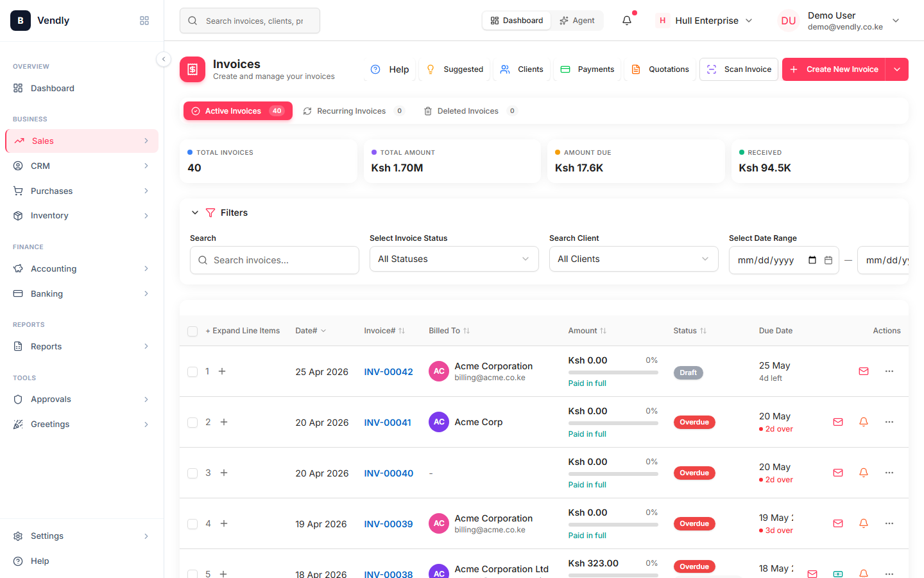Send email for invoice INV-00039

tap(838, 523)
